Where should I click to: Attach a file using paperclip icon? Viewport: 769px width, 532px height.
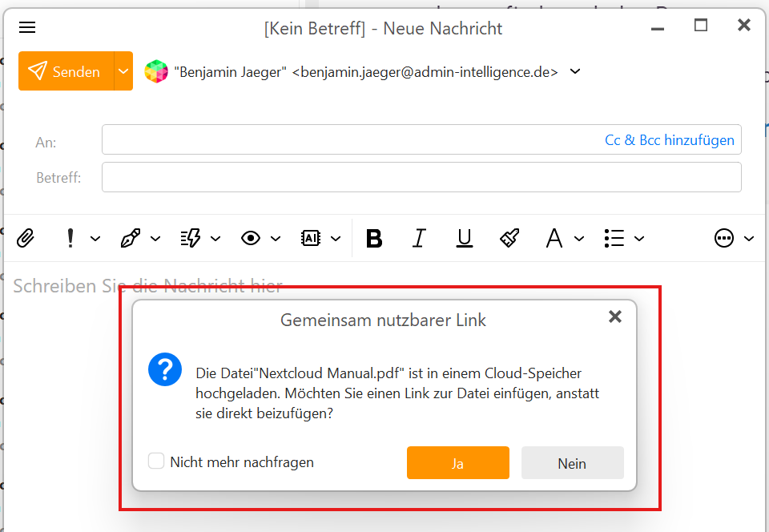(x=26, y=238)
